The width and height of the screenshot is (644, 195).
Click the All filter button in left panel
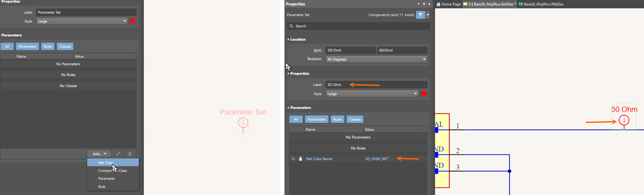pos(7,47)
